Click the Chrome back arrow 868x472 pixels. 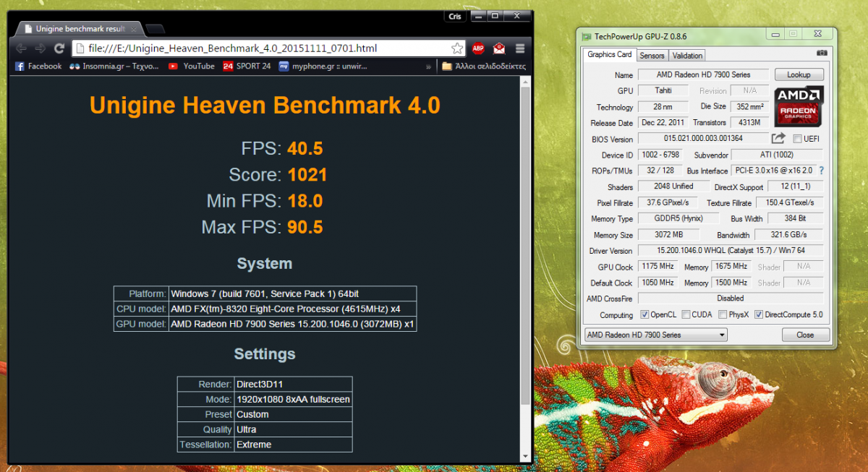[x=21, y=48]
